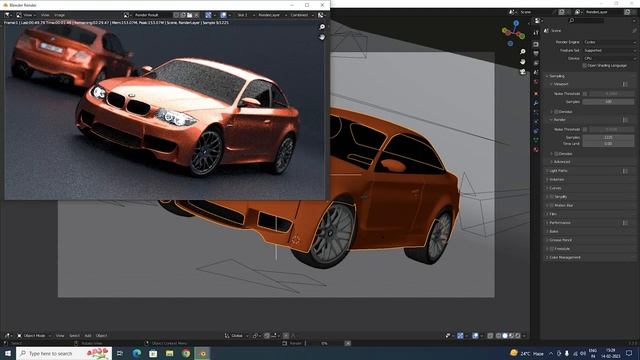640x360 pixels.
Task: Open the View Layer properties tab
Action: pos(536,63)
